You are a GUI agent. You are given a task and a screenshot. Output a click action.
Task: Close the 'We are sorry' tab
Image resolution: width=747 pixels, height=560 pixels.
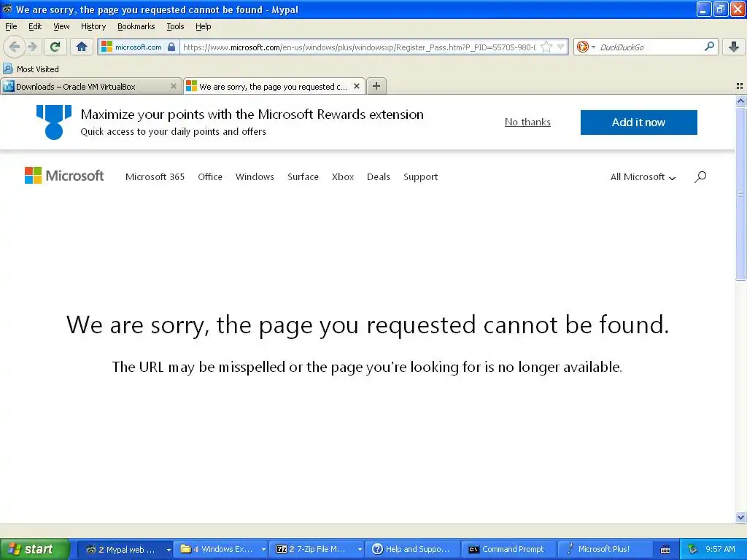tap(356, 86)
